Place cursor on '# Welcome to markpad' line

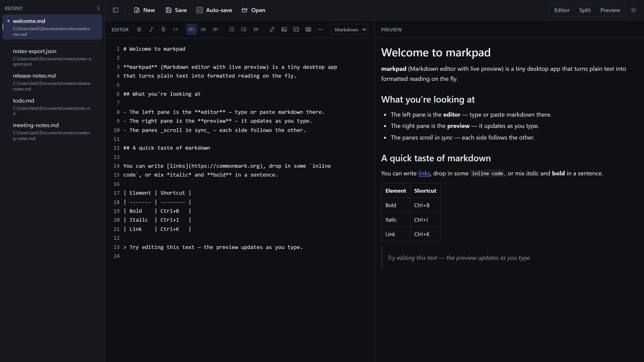pyautogui.click(x=154, y=49)
